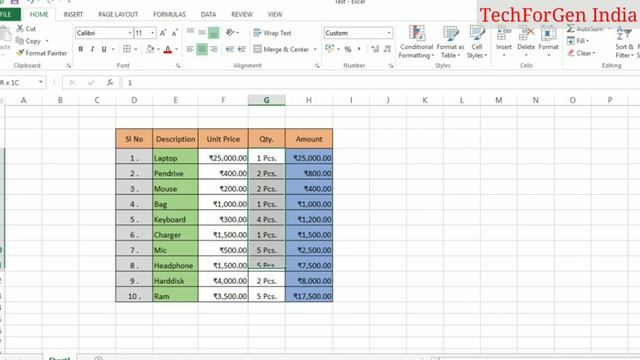Apply the Fill Color bucket
Viewport: 640px width, 360px height.
[x=150, y=49]
